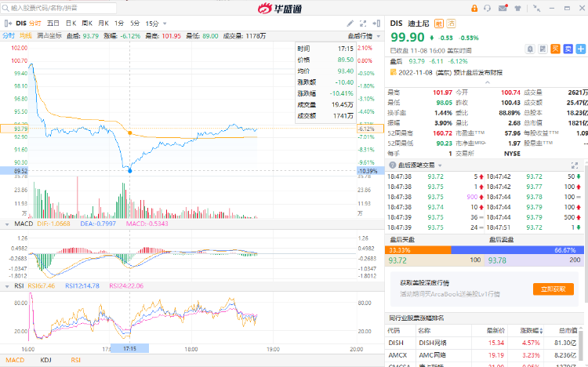Open the mail messages icon
This screenshot has width=588, height=367.
(x=503, y=8)
